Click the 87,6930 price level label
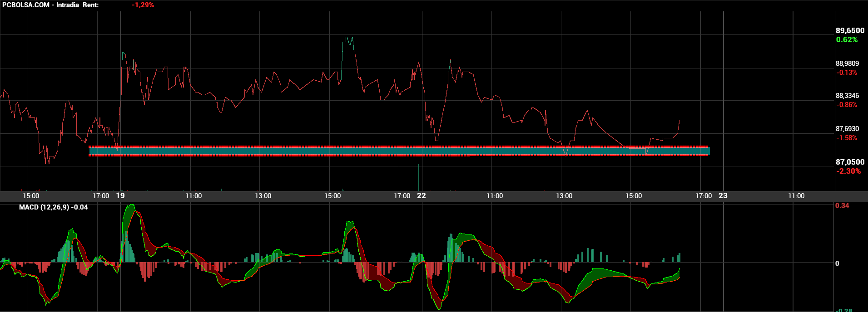The image size is (868, 312). [847, 129]
